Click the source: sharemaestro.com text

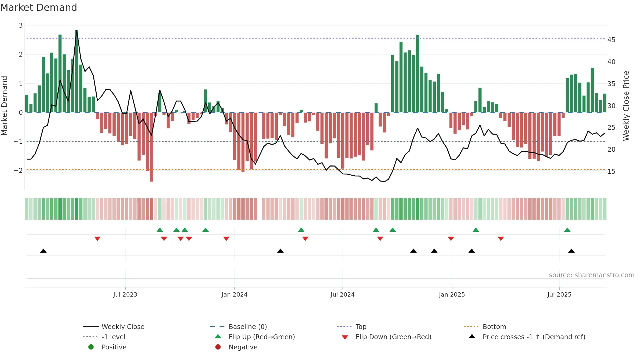(592, 275)
